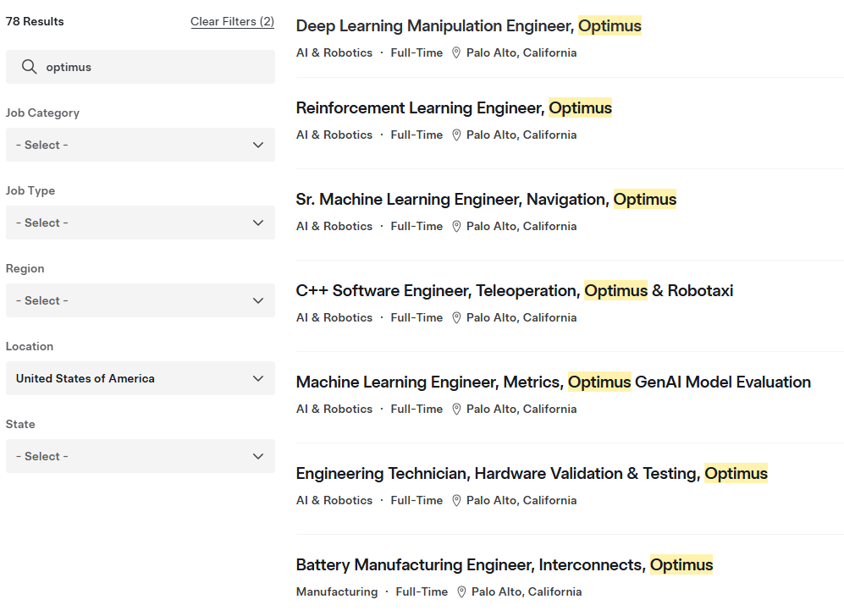
Task: Click location pin under Metrics GenAI Model Evaluation job
Action: point(456,409)
